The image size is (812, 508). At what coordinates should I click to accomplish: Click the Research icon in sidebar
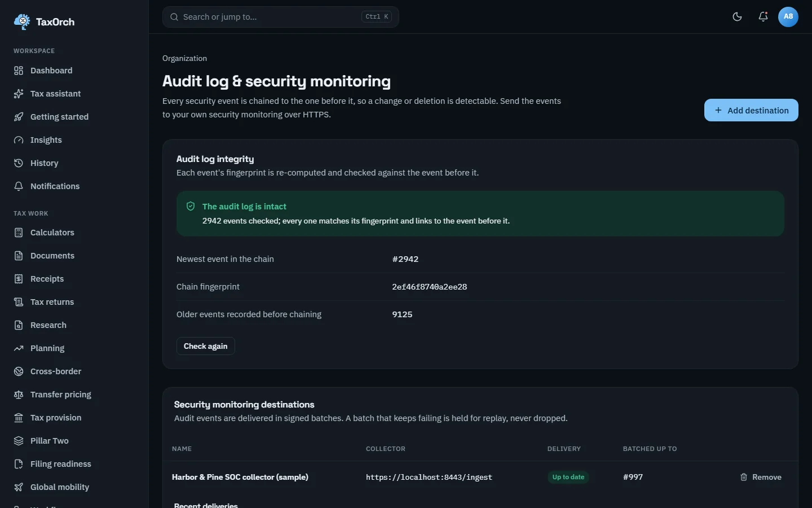click(19, 325)
